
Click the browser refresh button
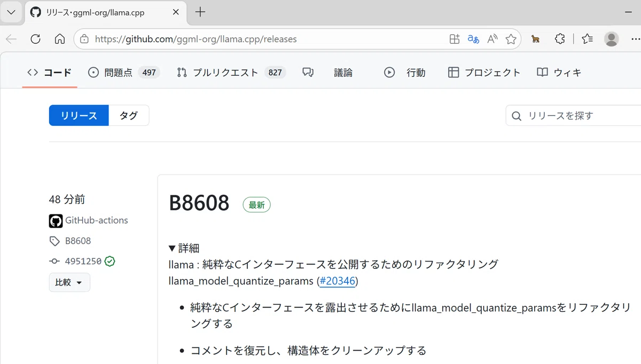tap(35, 39)
